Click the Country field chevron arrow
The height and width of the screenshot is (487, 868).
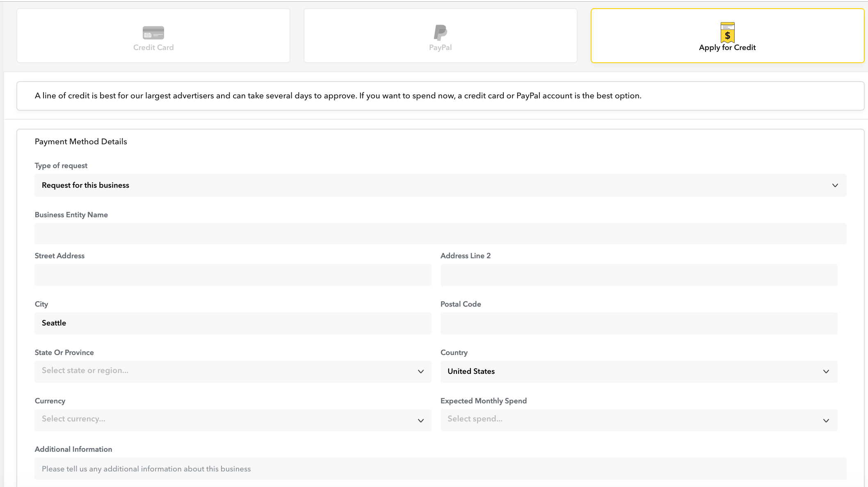click(826, 371)
